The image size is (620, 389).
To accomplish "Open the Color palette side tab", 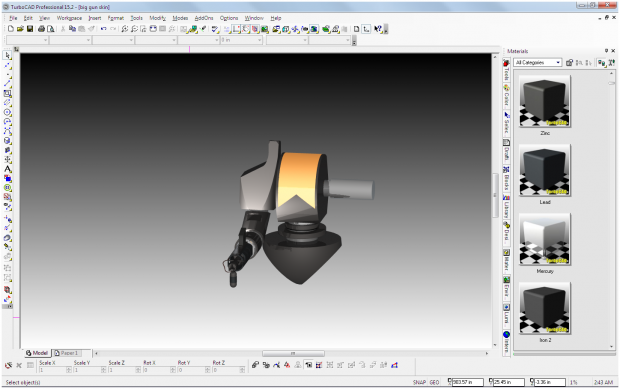I will tap(506, 95).
